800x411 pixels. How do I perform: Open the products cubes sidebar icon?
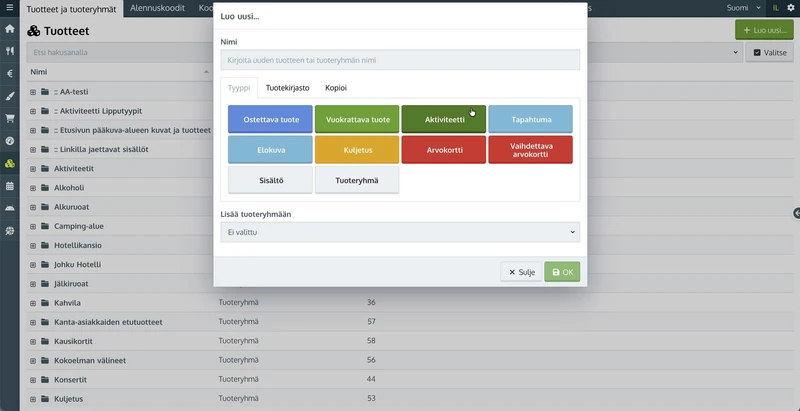9,164
